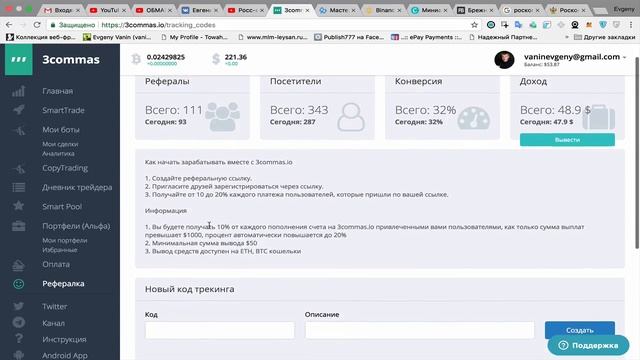The width and height of the screenshot is (640, 360).
Task: Open My Profile - Towah bookmark
Action: 194,37
